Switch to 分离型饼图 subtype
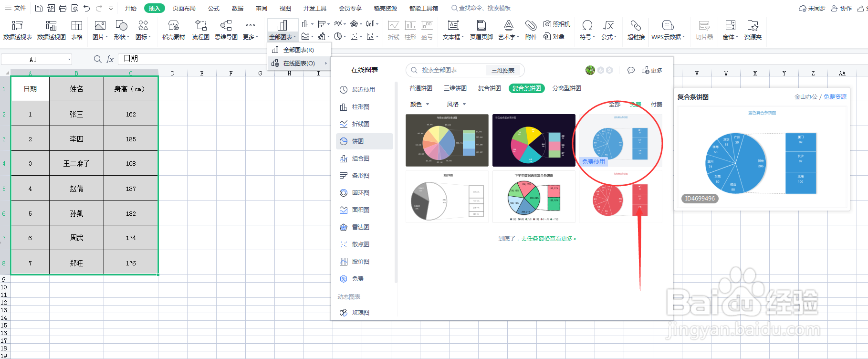Screen dimensions: 868x359 [x=567, y=88]
